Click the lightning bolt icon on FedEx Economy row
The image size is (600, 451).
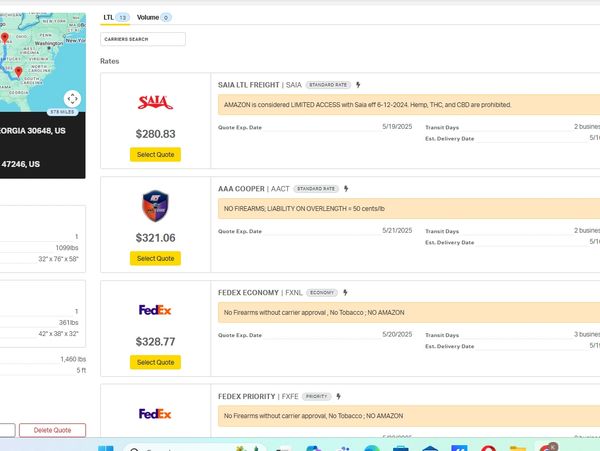click(x=345, y=292)
